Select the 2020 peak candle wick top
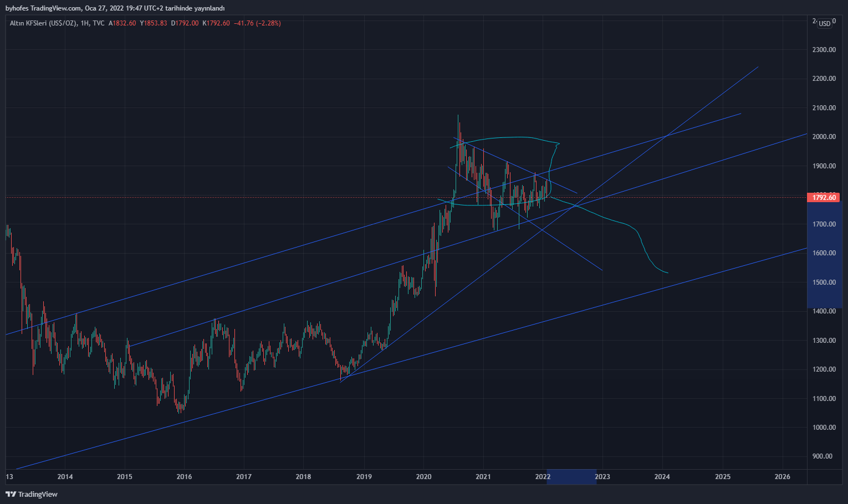Screen dimensions: 848x504 point(458,115)
